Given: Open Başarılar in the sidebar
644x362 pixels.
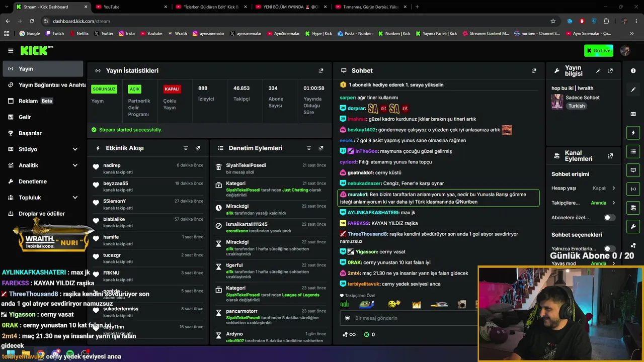Looking at the screenshot, I should click(x=43, y=133).
